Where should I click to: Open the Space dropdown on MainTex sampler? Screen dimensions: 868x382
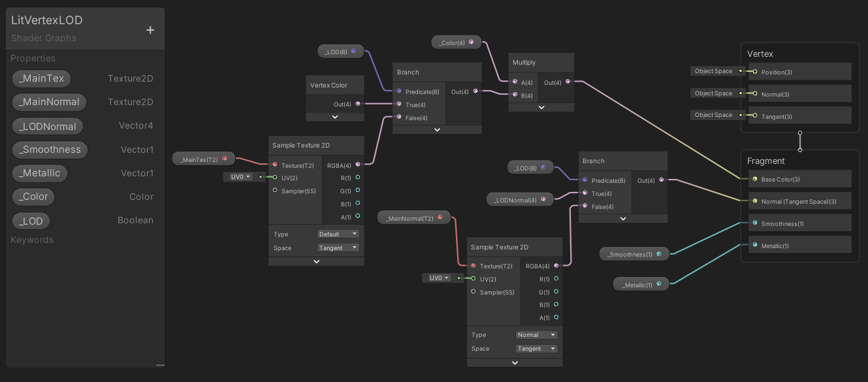tap(338, 247)
